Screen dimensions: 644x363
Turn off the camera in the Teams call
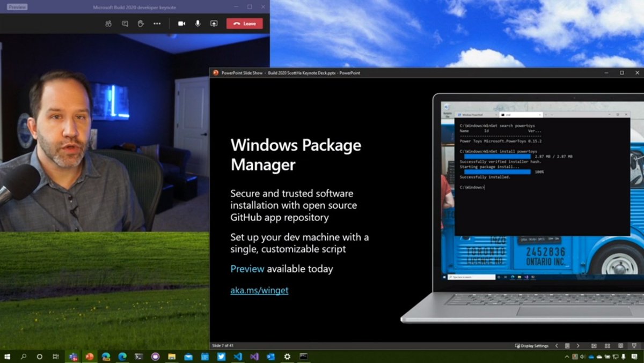pos(181,24)
